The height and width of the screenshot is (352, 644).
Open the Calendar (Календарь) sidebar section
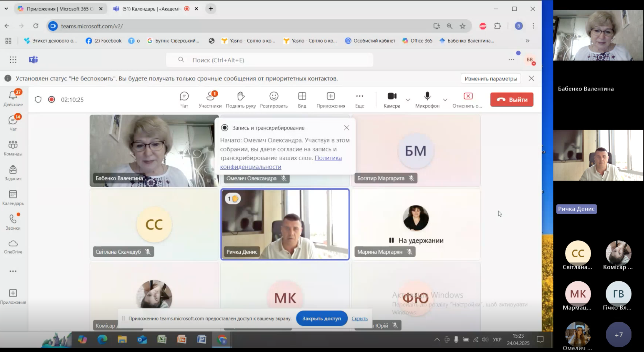[13, 198]
